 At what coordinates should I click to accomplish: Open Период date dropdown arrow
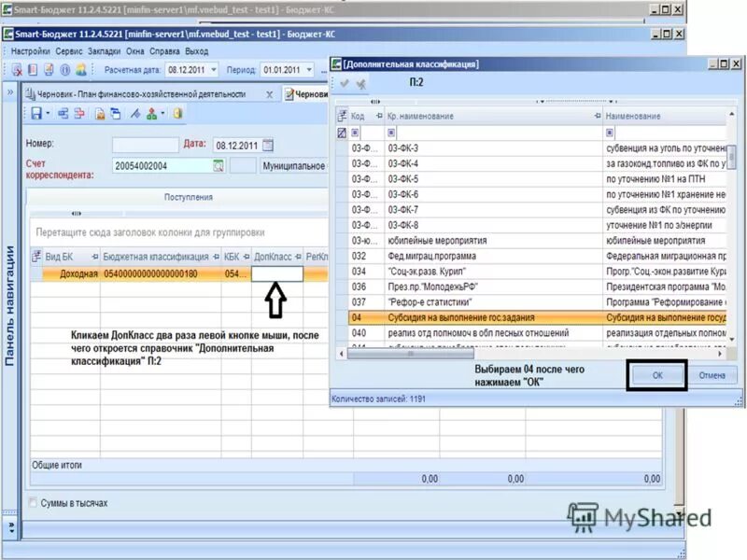pos(310,70)
